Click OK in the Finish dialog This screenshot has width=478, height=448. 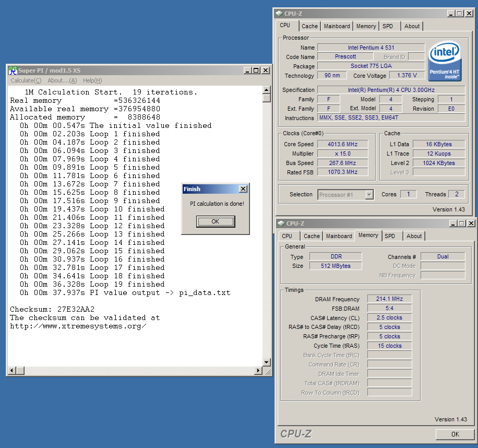[x=216, y=221]
